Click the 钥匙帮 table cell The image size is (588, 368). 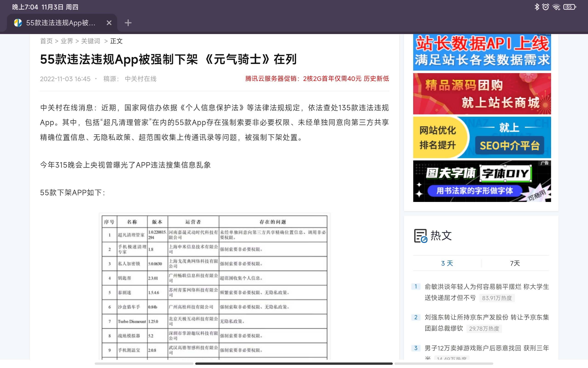[132, 278]
